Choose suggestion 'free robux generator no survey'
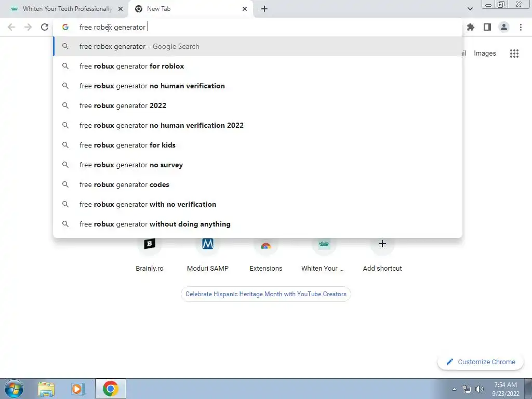 [258, 165]
